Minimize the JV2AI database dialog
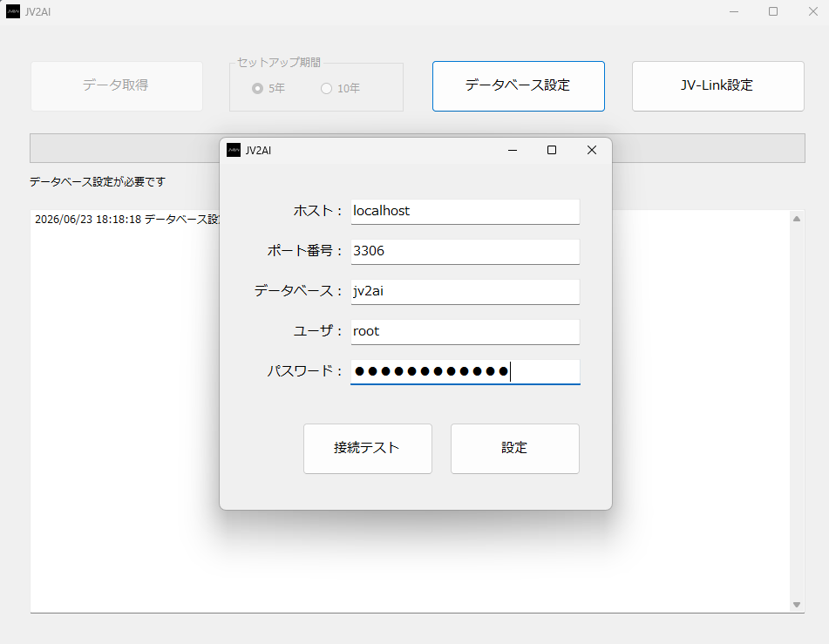 point(513,150)
